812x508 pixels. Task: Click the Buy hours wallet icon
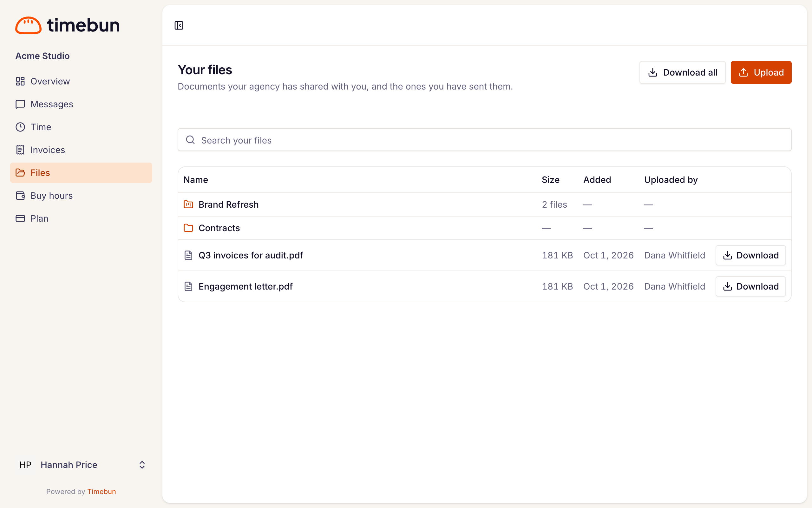(20, 196)
